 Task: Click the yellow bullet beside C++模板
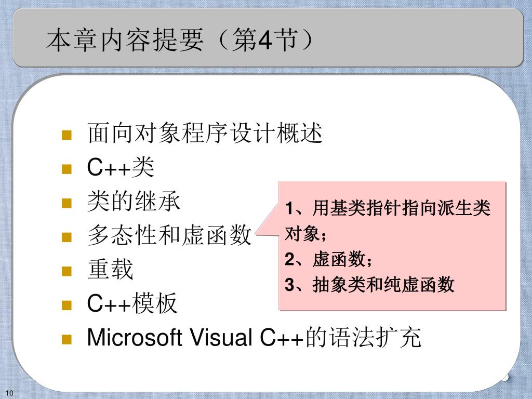click(67, 305)
